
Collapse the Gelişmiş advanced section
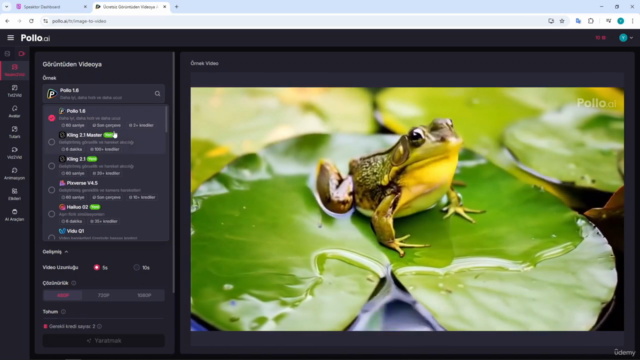[56, 252]
